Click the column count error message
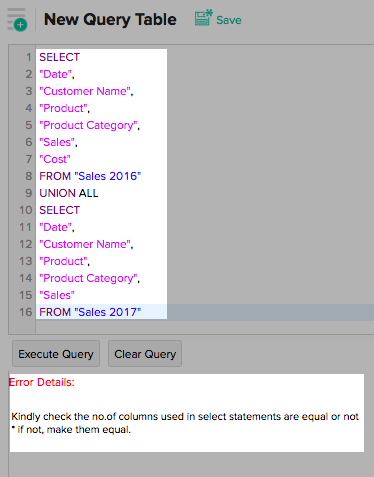Screen dimensions: 374x477 185,423
